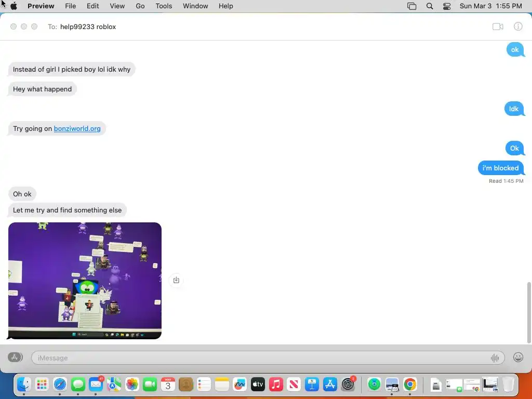Open Calendar from the Dock
Viewport: 532px width, 399px height.
168,384
